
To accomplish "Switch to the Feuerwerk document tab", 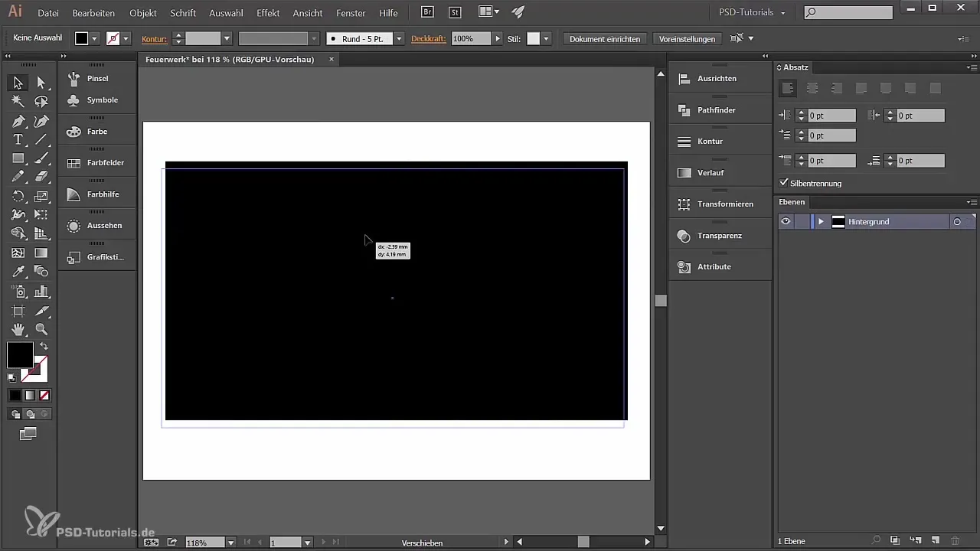I will (x=230, y=59).
